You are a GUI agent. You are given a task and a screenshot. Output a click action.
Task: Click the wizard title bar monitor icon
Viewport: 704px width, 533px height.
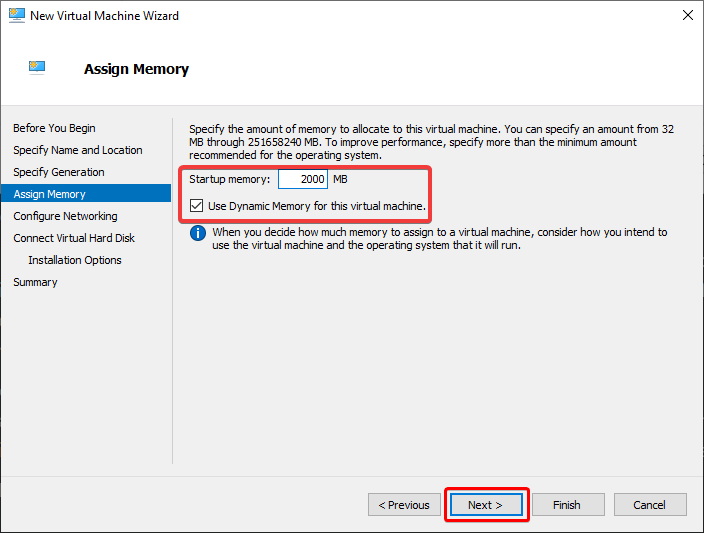17,15
